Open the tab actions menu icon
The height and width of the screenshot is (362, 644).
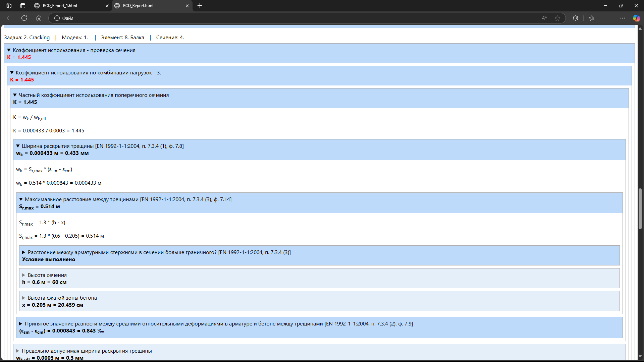(23, 6)
